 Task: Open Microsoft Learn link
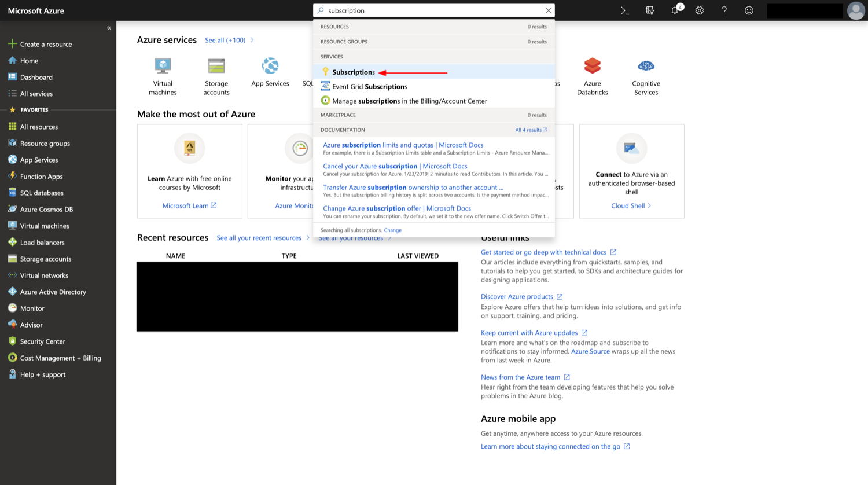pos(189,205)
